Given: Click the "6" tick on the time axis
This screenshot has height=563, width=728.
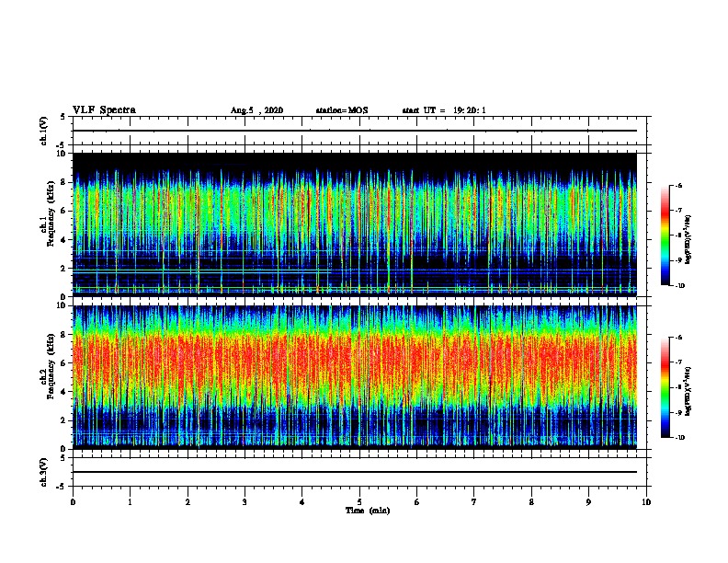Looking at the screenshot, I should pos(416,502).
